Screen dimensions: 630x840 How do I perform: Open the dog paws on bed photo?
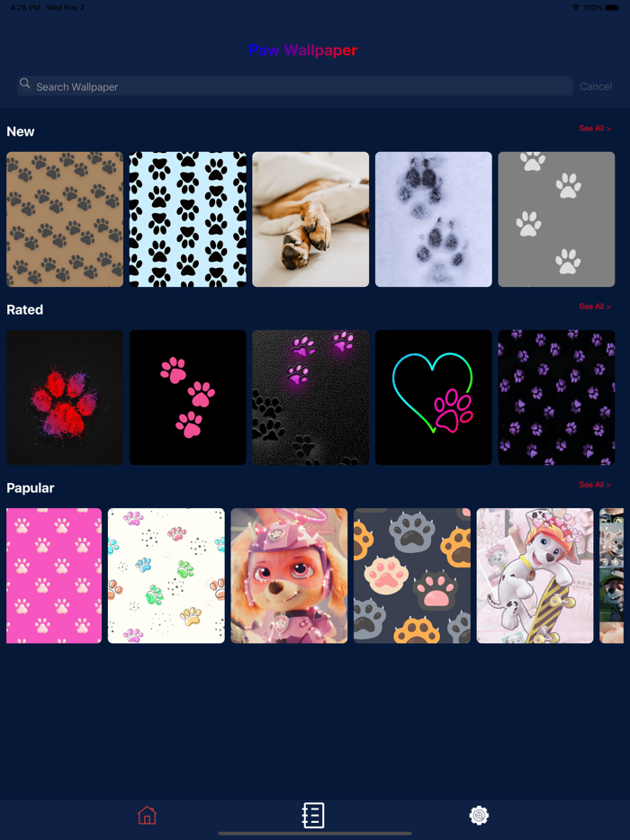(310, 219)
